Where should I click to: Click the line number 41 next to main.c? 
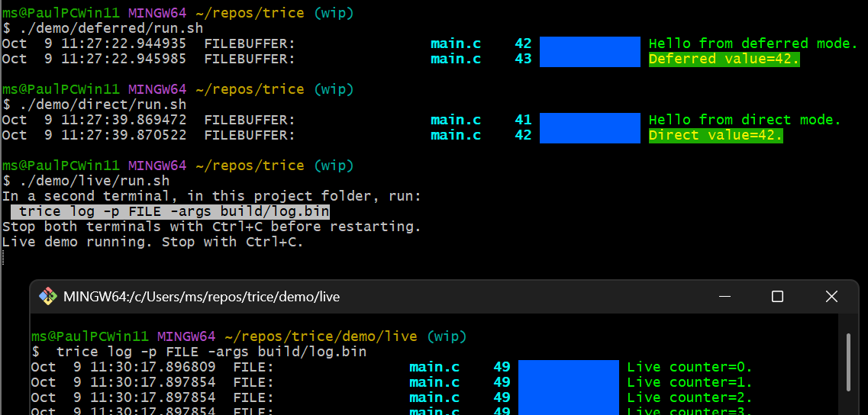click(523, 120)
